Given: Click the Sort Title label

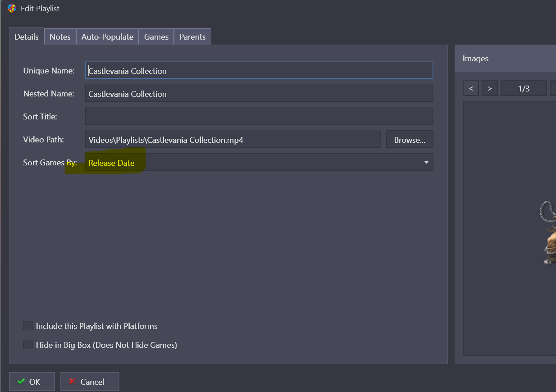Looking at the screenshot, I should click(x=40, y=116).
